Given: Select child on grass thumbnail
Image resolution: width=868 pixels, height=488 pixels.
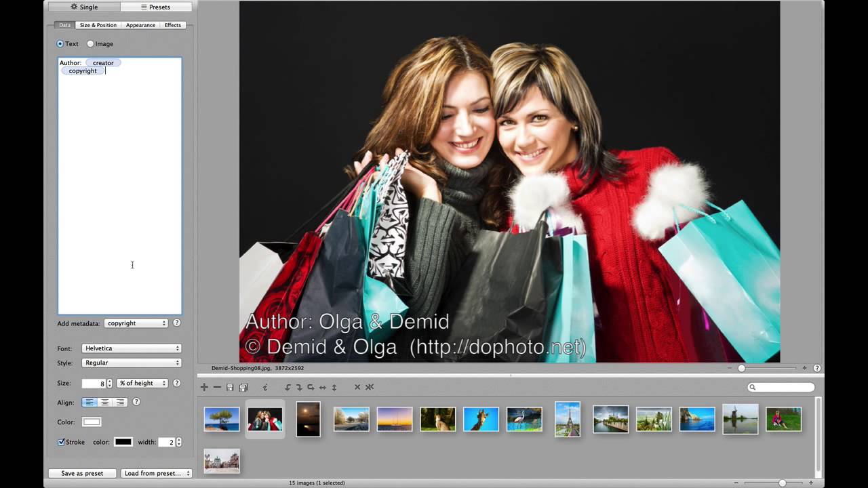Looking at the screenshot, I should 784,419.
